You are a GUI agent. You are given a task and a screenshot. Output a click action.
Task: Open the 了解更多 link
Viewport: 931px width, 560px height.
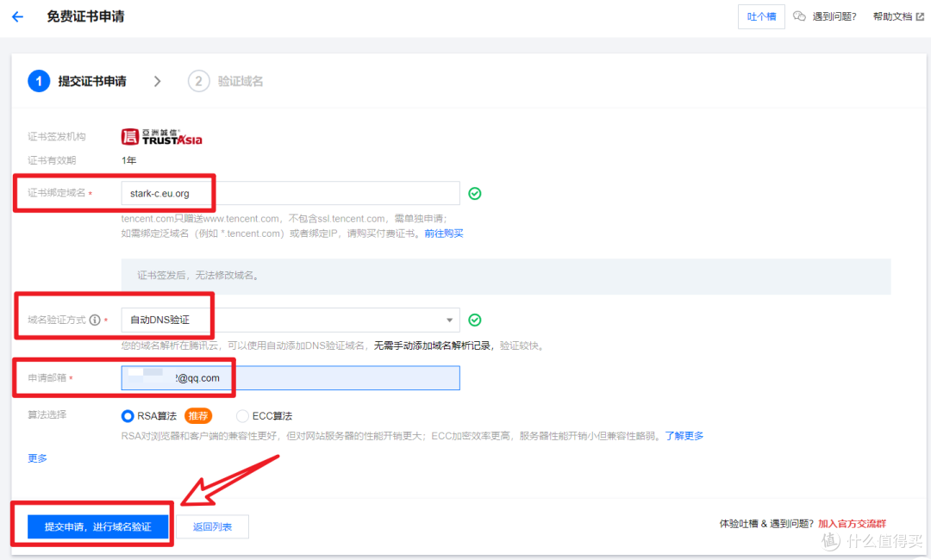pyautogui.click(x=684, y=435)
